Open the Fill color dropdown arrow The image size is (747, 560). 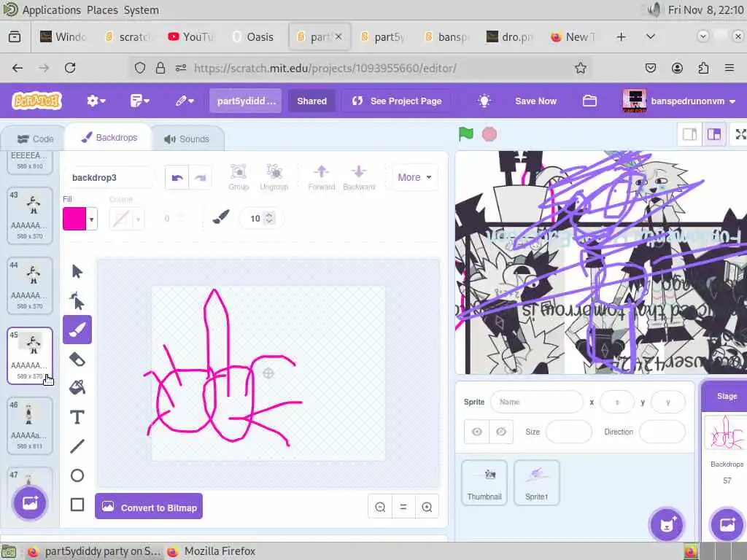(x=91, y=219)
